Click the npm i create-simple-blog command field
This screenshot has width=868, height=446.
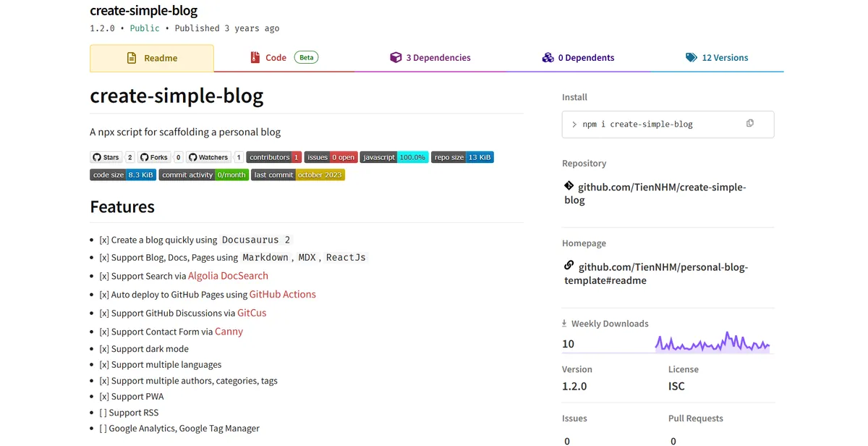pos(668,124)
